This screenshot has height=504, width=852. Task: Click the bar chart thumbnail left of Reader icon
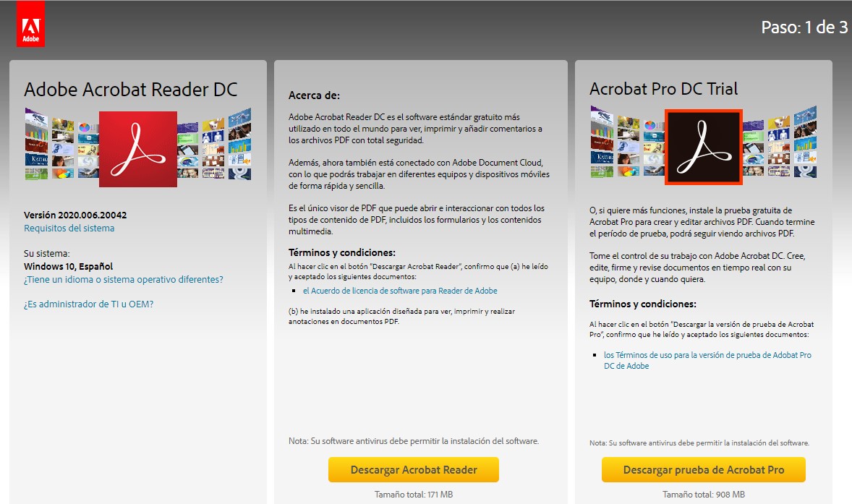point(36,132)
